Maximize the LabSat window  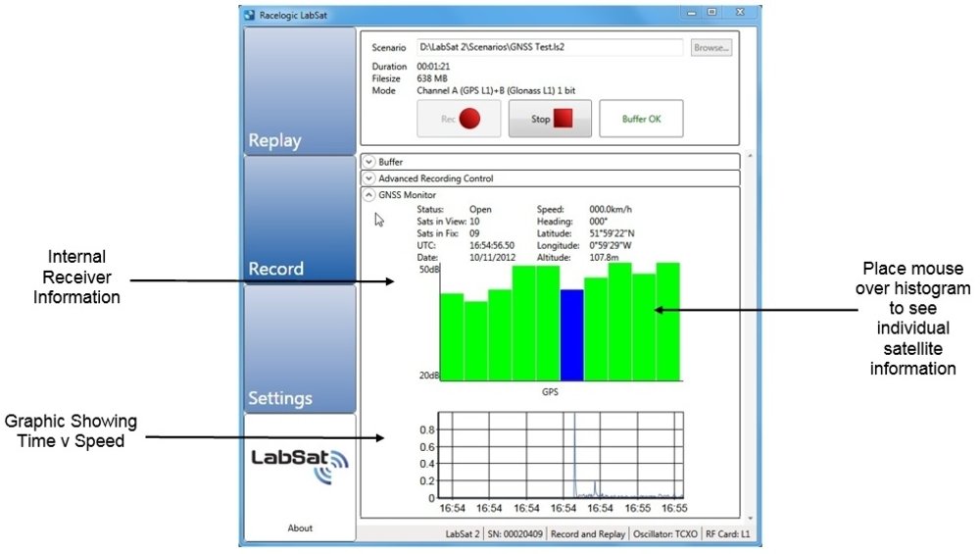click(711, 13)
